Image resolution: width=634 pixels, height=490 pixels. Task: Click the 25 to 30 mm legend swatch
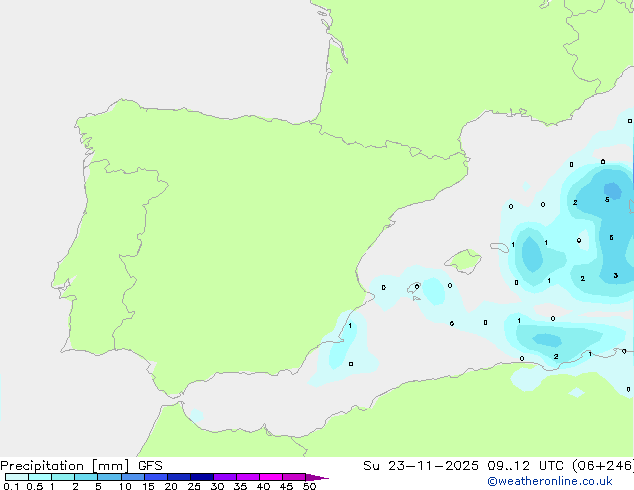click(x=202, y=477)
